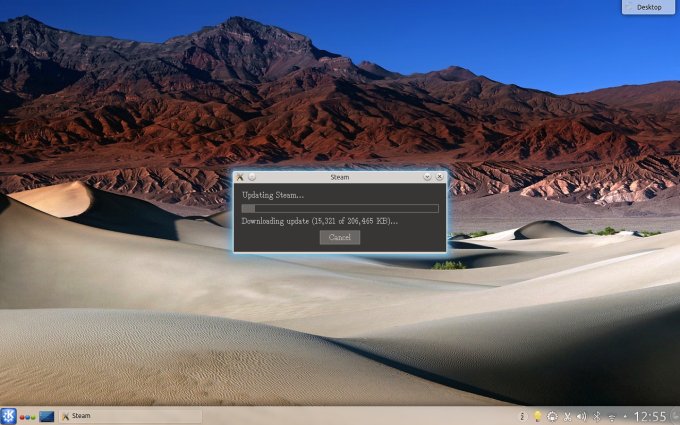Expand the hidden system tray icons arrow

coord(624,417)
